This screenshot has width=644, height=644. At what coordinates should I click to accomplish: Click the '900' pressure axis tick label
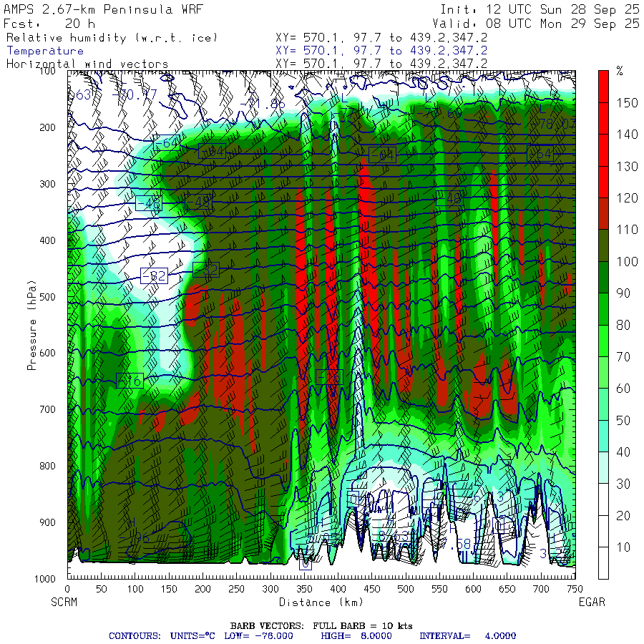[47, 522]
